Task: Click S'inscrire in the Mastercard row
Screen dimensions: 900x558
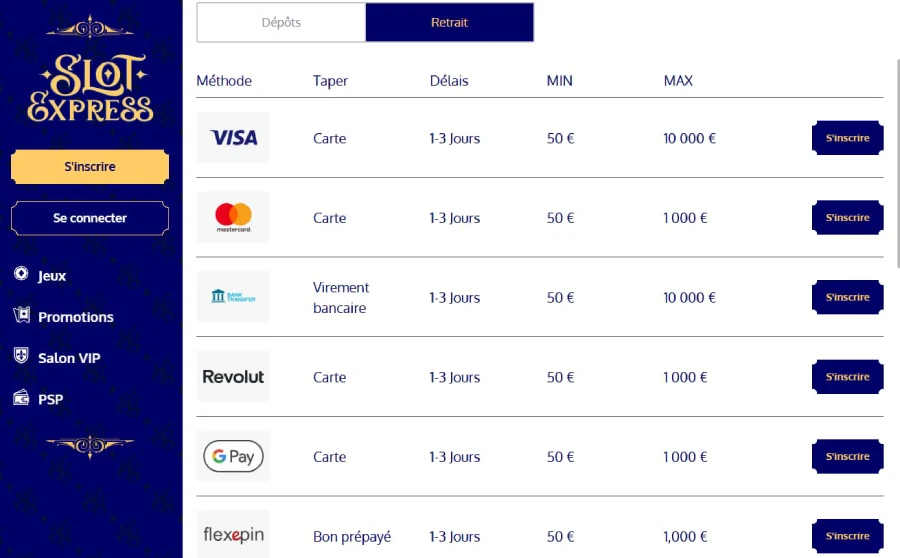Action: point(847,218)
